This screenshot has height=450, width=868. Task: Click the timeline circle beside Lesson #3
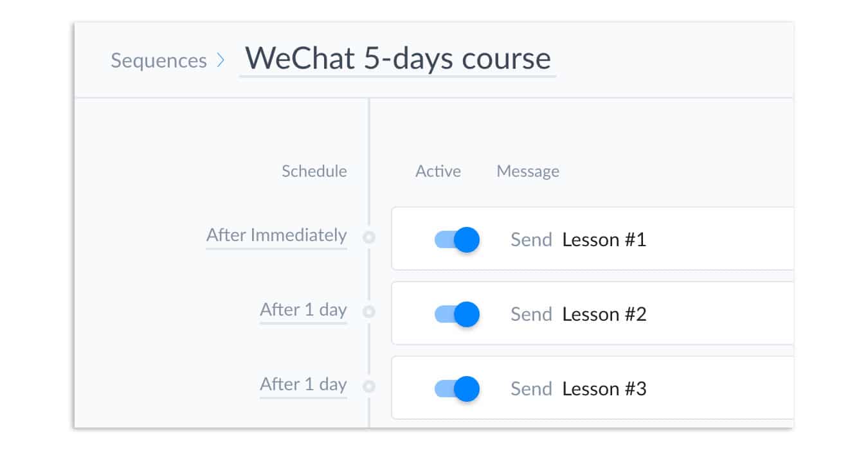369,386
